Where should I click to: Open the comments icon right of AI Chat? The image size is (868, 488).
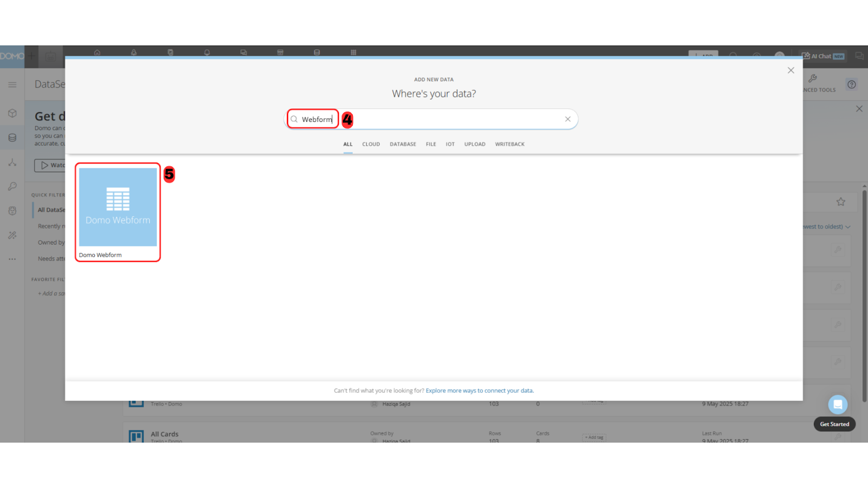pyautogui.click(x=859, y=56)
